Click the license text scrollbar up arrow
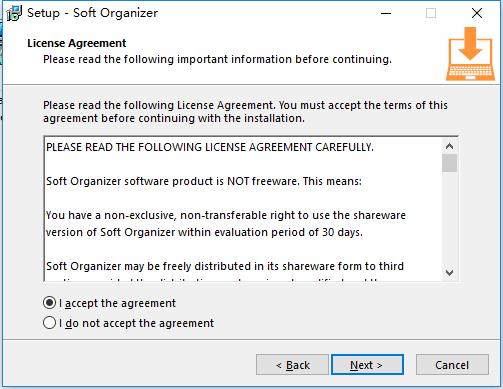Viewport: 503px width, 389px height. tap(449, 146)
